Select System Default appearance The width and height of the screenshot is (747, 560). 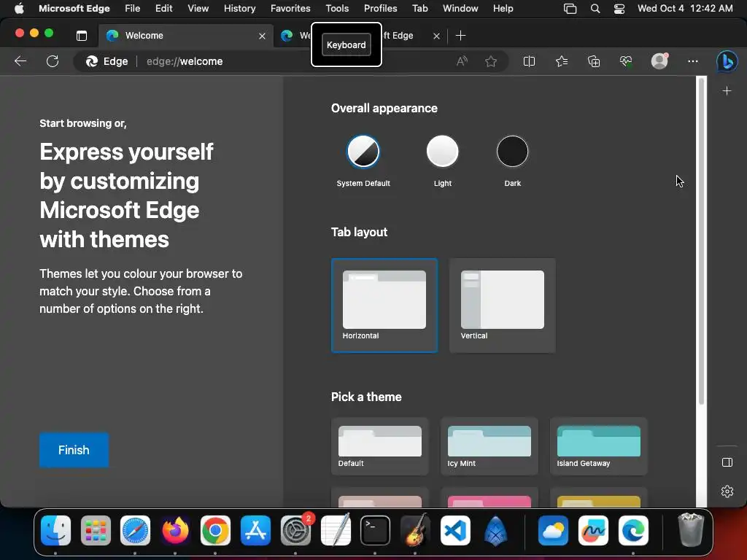363,152
